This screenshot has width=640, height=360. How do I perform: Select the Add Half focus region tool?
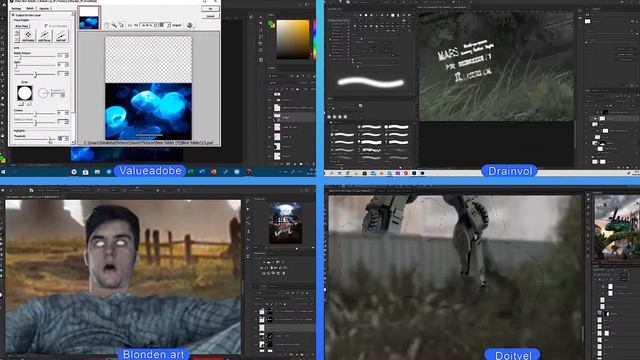[x=60, y=36]
